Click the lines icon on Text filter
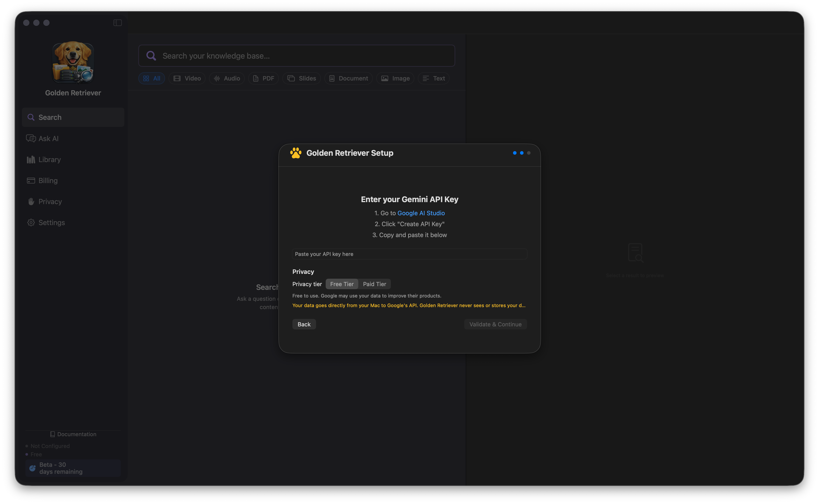 click(426, 78)
